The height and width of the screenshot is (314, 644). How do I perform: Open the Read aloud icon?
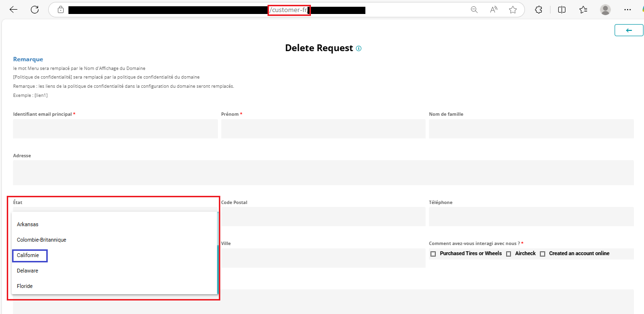pos(494,10)
